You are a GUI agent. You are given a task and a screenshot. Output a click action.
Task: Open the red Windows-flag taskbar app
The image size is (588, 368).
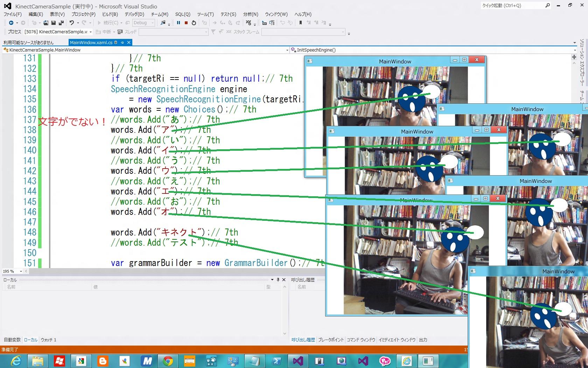pos(59,361)
